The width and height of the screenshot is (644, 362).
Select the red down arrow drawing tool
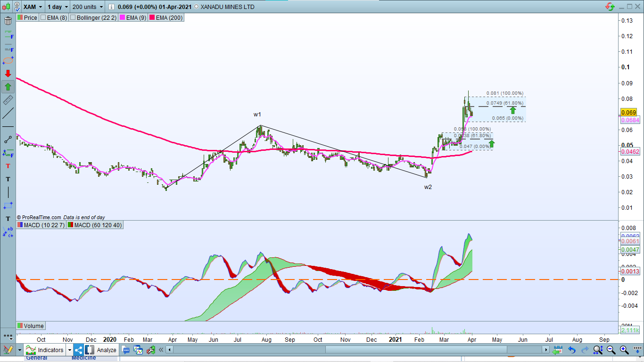coord(8,74)
